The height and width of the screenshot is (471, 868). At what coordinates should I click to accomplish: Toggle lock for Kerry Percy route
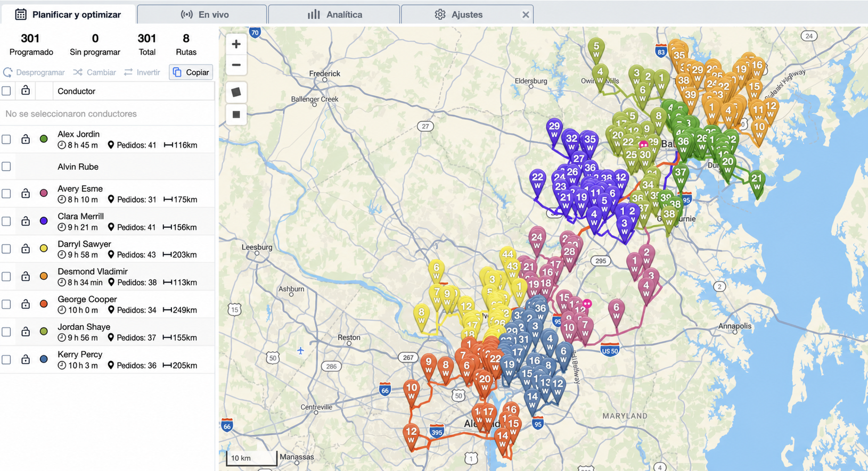[26, 359]
